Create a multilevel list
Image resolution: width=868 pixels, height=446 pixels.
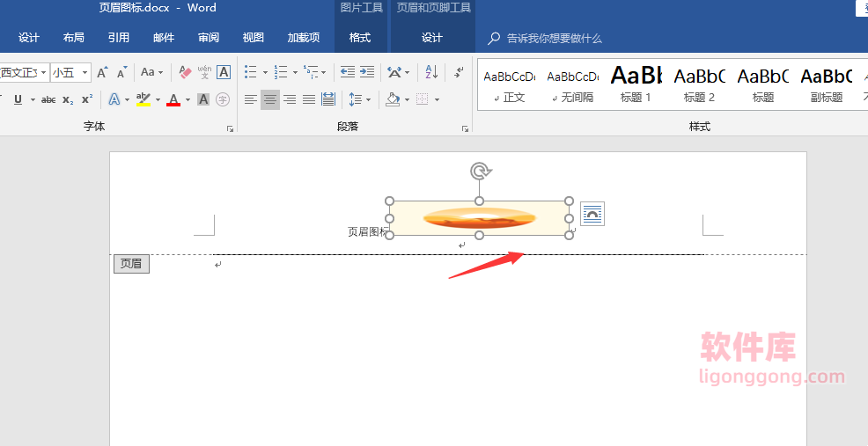(x=311, y=72)
